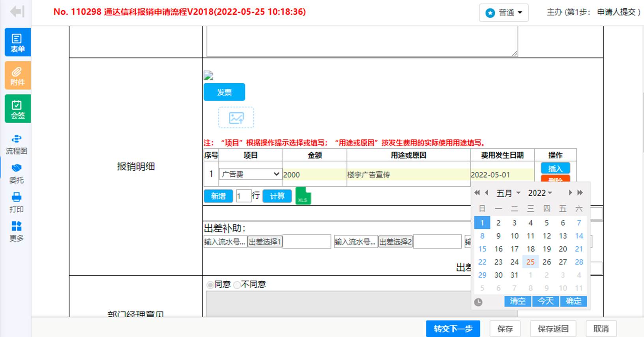Click the 楼宇广告宣传 purpose field
644x337 pixels.
[408, 174]
